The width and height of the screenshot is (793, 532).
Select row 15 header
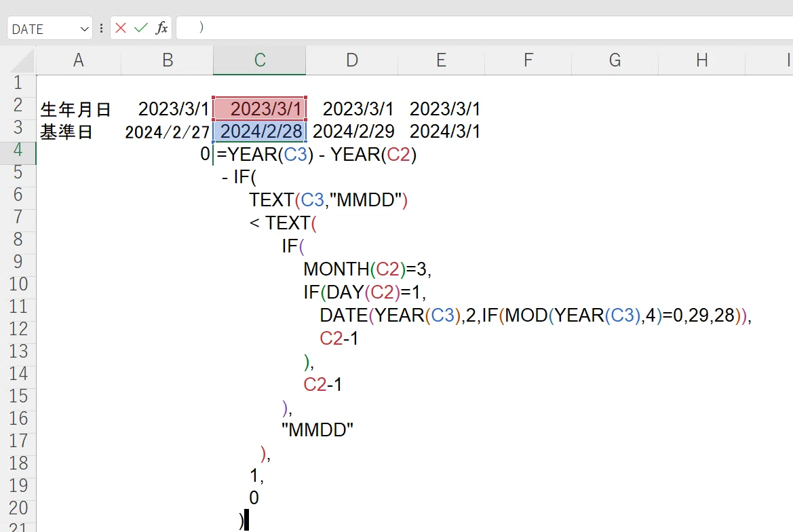click(18, 396)
